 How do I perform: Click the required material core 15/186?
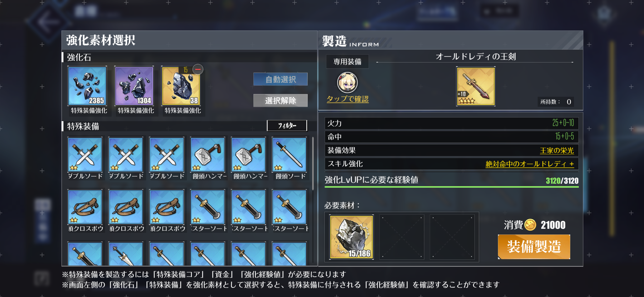[x=351, y=237]
